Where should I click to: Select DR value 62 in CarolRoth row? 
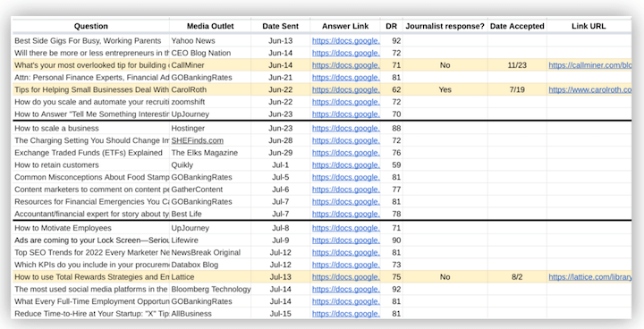(x=392, y=89)
